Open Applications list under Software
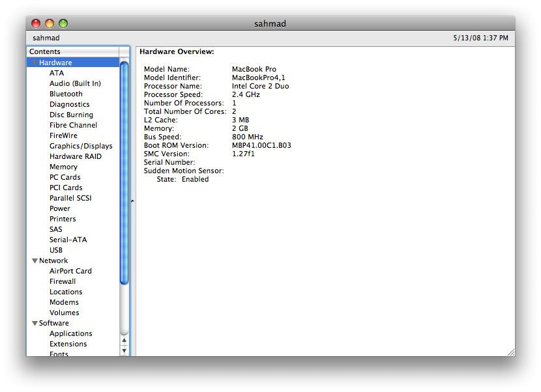This screenshot has height=392, width=541. tap(71, 334)
